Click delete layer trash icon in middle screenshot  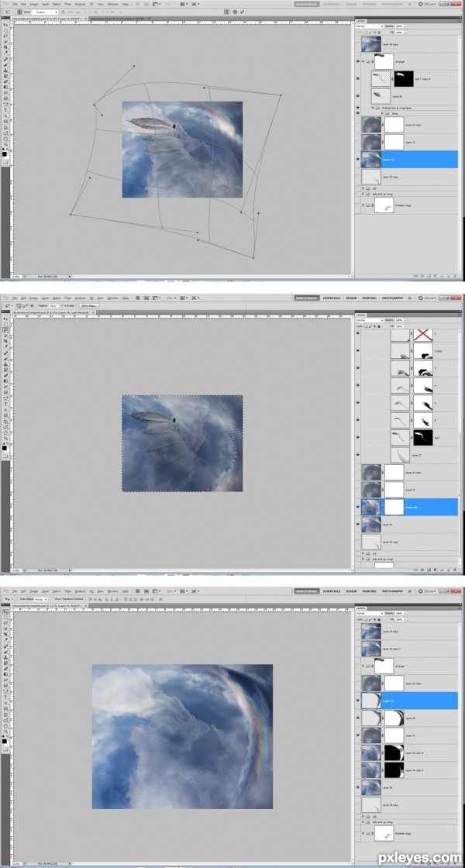(x=455, y=570)
